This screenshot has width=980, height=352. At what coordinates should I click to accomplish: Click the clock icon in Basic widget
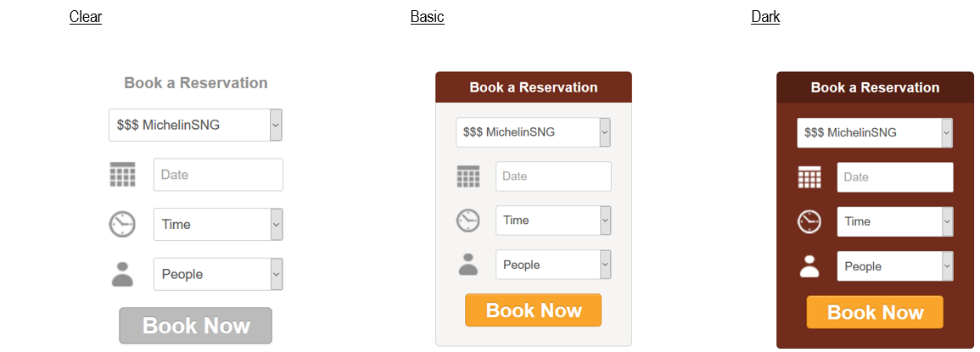point(468,221)
